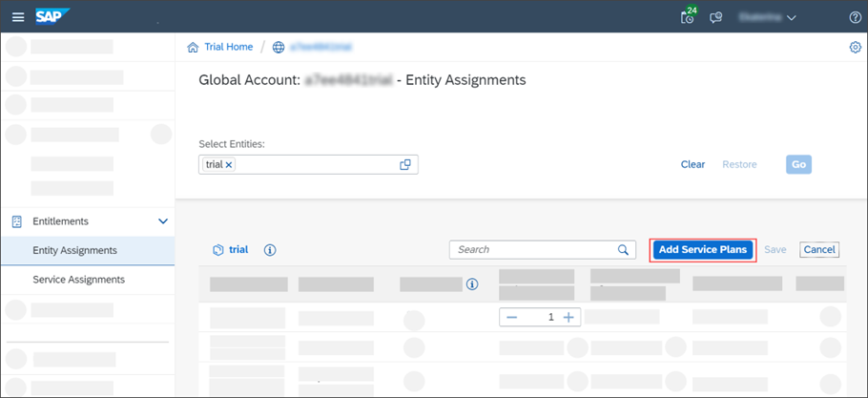Click the trial subaccount cube icon
868x398 pixels.
(x=217, y=250)
